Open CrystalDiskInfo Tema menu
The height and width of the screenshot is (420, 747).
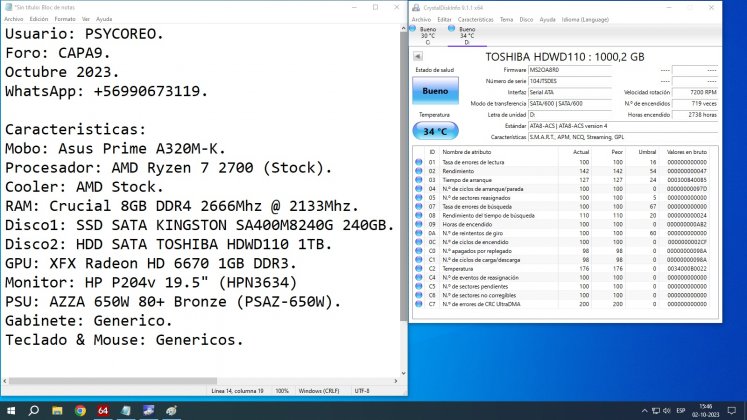click(506, 20)
